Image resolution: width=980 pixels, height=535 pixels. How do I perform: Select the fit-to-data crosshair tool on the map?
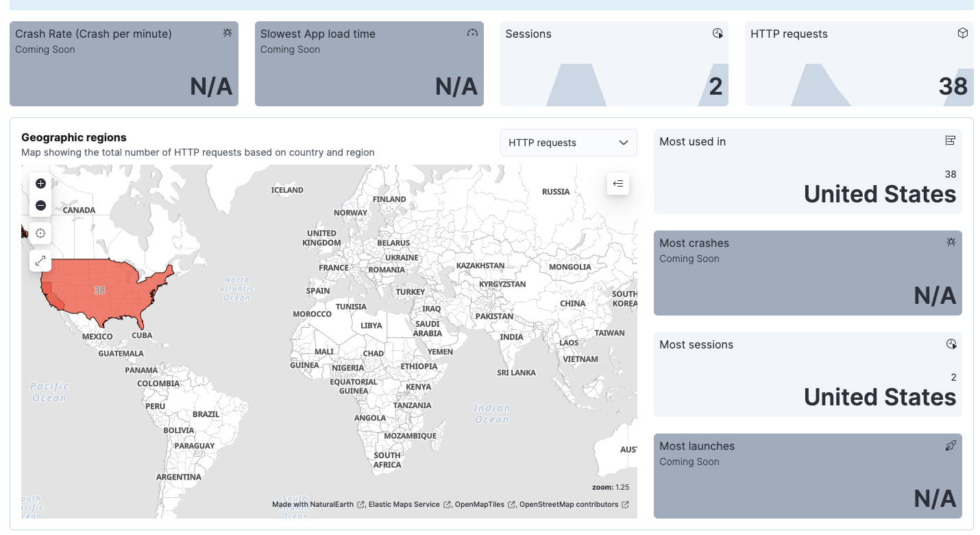[x=40, y=233]
